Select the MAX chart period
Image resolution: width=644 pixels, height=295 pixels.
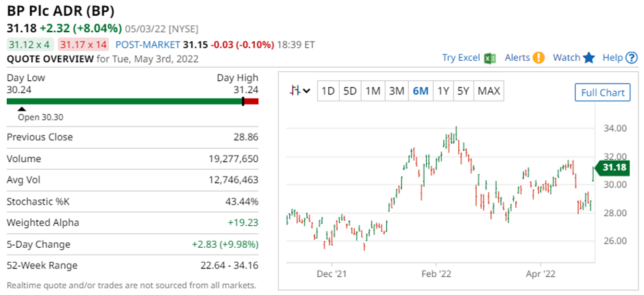click(x=488, y=91)
